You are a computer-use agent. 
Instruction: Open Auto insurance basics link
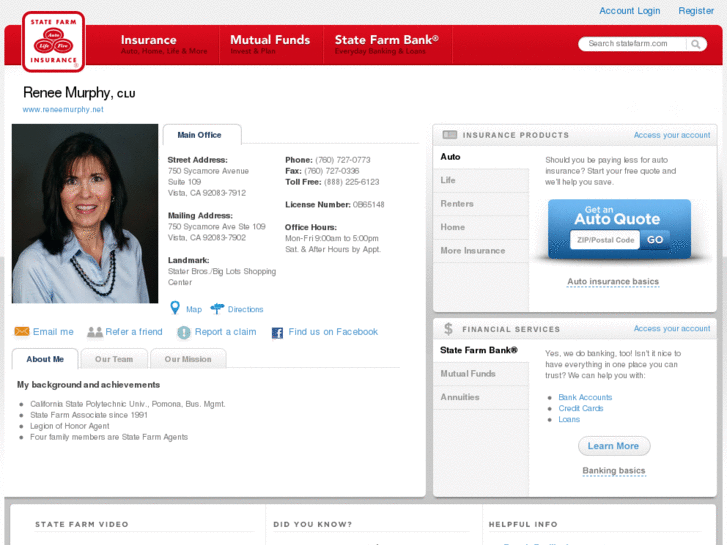click(x=613, y=282)
